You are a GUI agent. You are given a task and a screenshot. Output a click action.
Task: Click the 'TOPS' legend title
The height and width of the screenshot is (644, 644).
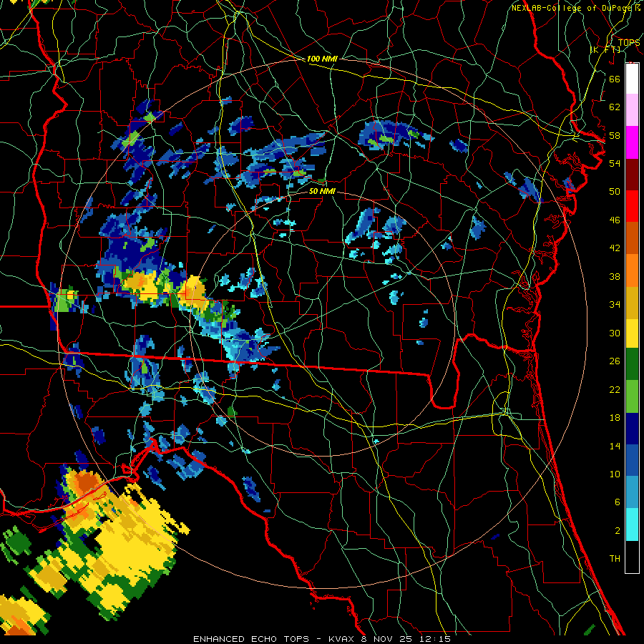coord(629,42)
